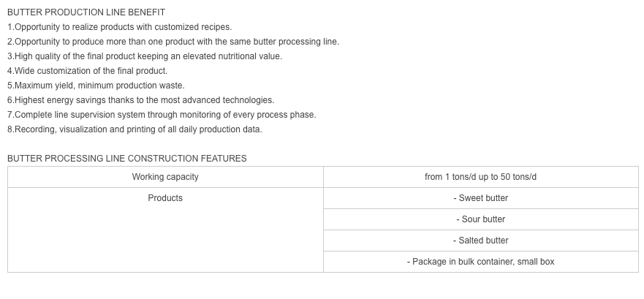Select the customized recipes benefit line

[x=120, y=27]
